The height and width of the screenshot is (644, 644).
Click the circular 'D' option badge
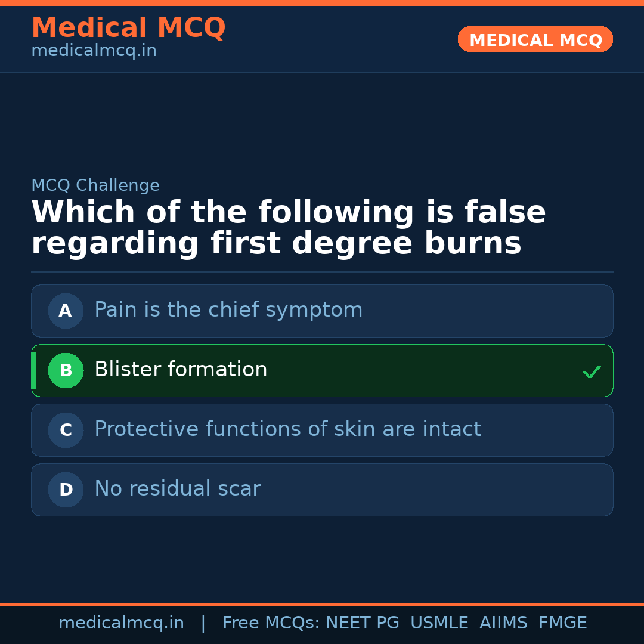[x=66, y=490]
